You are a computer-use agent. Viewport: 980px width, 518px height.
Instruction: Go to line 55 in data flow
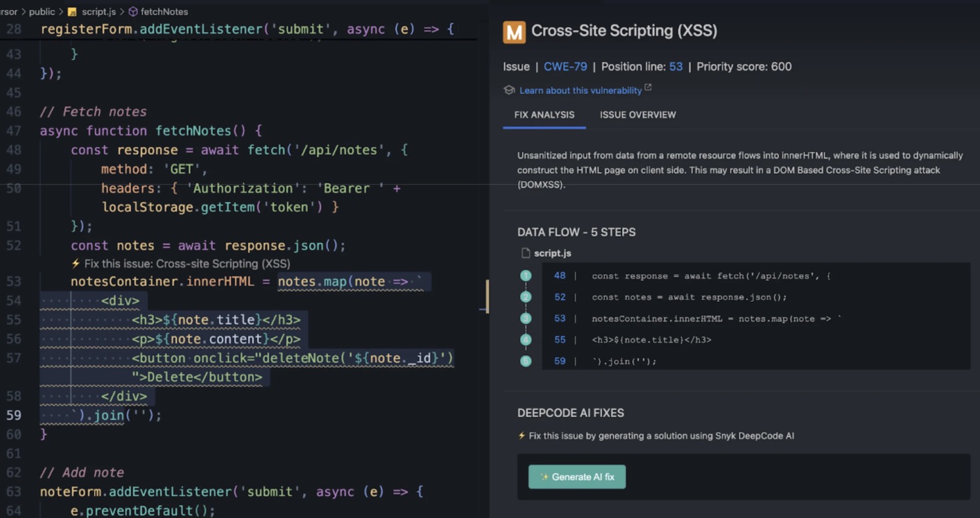coord(559,340)
